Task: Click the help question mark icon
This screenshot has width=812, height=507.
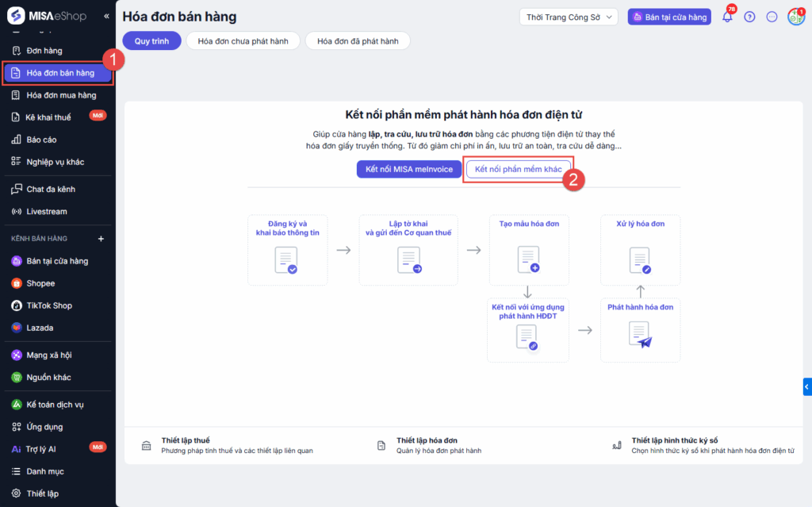Action: click(749, 17)
